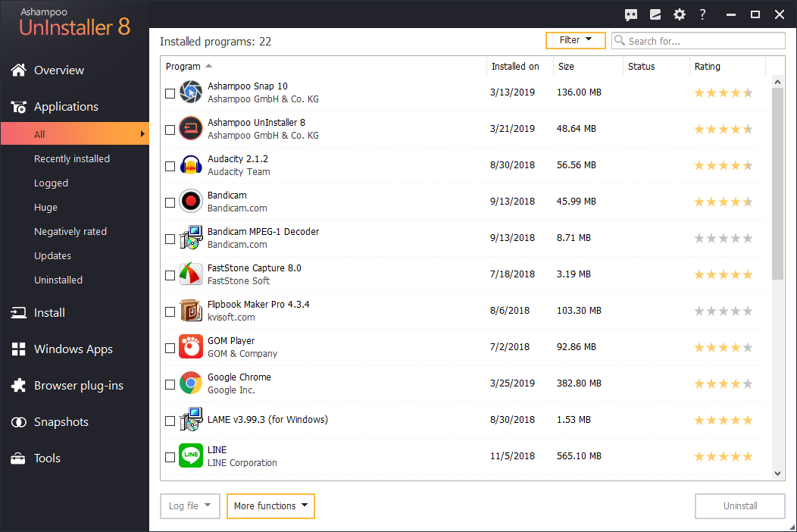This screenshot has width=797, height=532.
Task: Tick the Bandicam checkbox
Action: click(170, 202)
